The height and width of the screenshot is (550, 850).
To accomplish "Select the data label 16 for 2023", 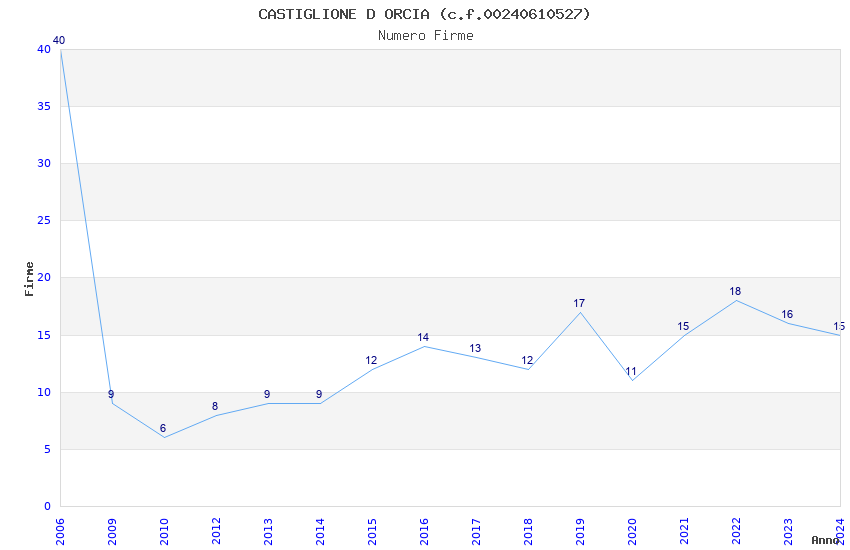I will pos(787,314).
